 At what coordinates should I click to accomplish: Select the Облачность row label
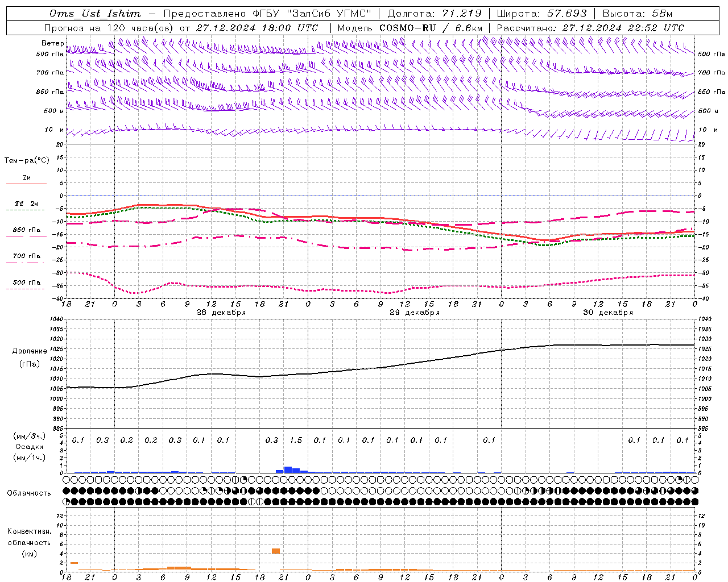(29, 493)
